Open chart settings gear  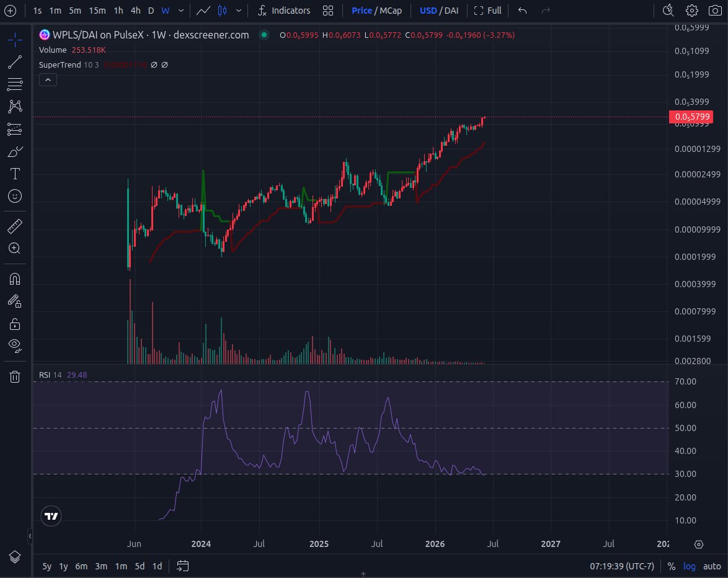coord(692,10)
